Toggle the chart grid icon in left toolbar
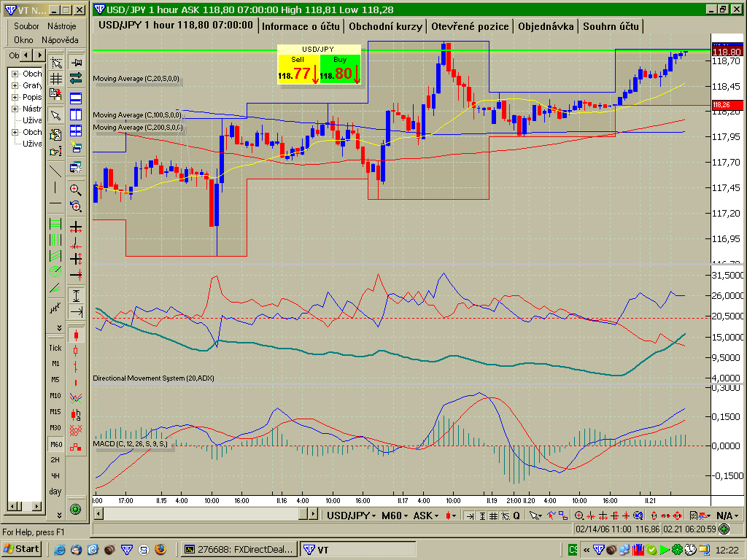The image size is (747, 560). (x=55, y=78)
